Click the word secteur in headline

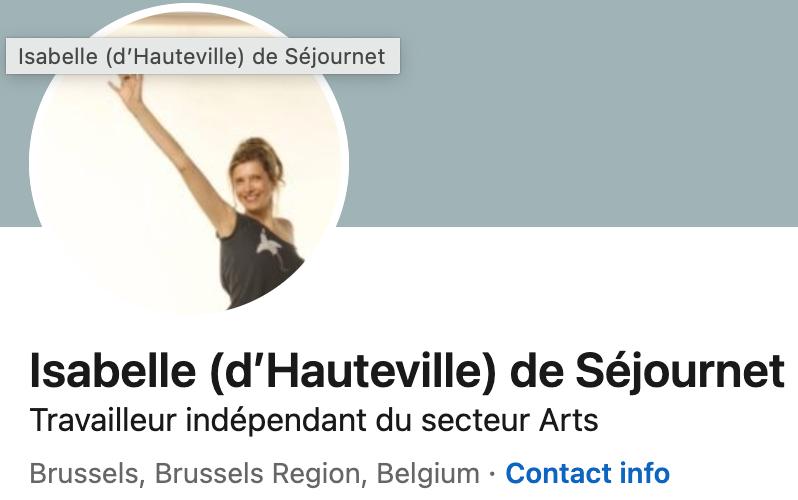(x=476, y=422)
